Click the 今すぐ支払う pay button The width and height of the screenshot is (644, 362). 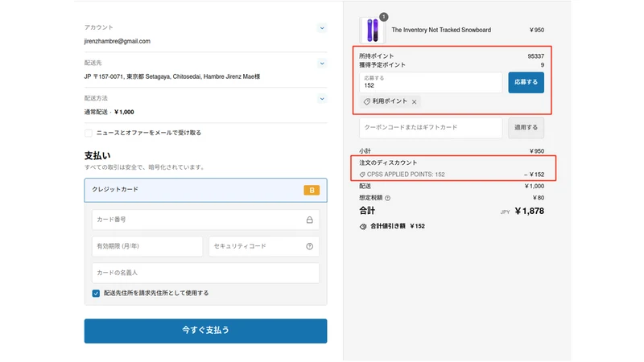(x=206, y=331)
